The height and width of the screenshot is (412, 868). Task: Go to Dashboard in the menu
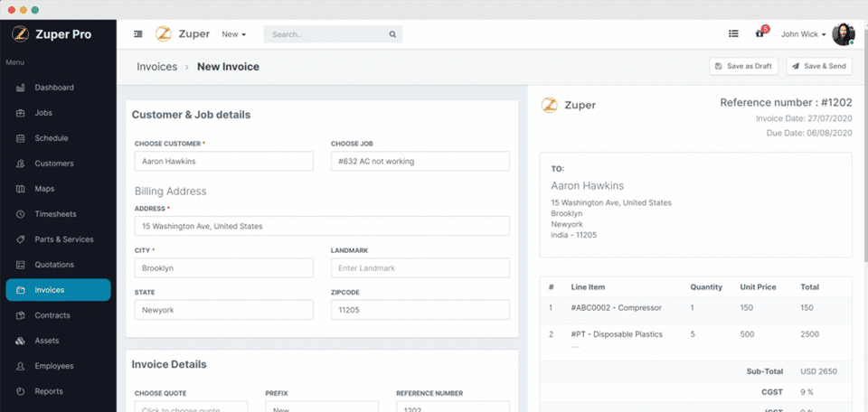(x=54, y=88)
